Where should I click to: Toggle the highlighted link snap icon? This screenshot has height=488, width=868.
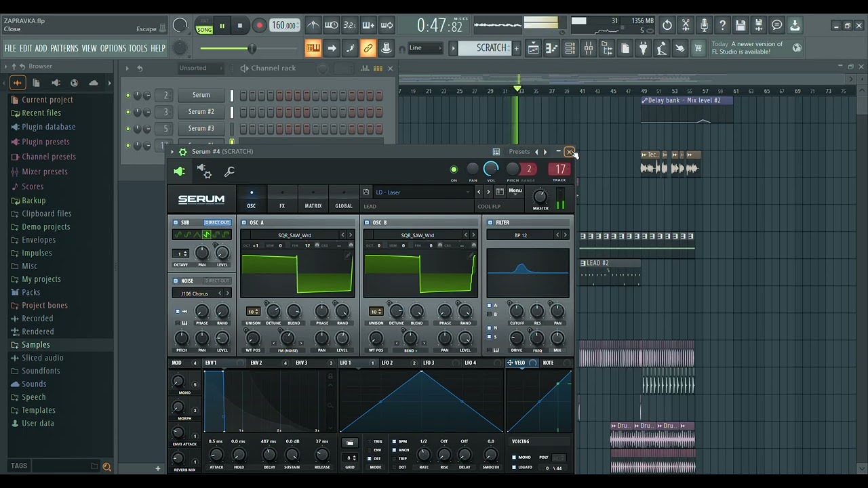(368, 48)
